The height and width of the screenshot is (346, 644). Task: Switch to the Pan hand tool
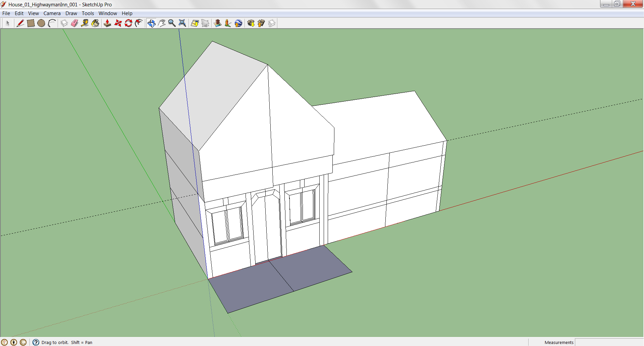pos(162,23)
